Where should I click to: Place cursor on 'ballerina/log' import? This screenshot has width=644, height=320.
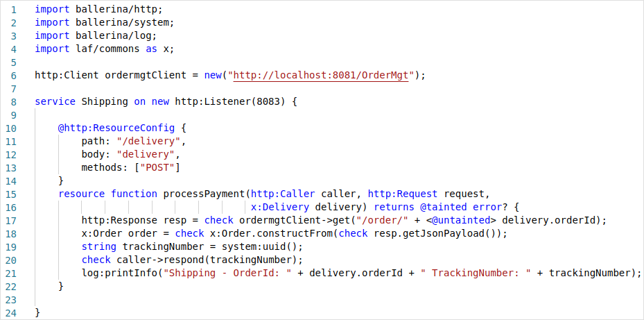(114, 35)
